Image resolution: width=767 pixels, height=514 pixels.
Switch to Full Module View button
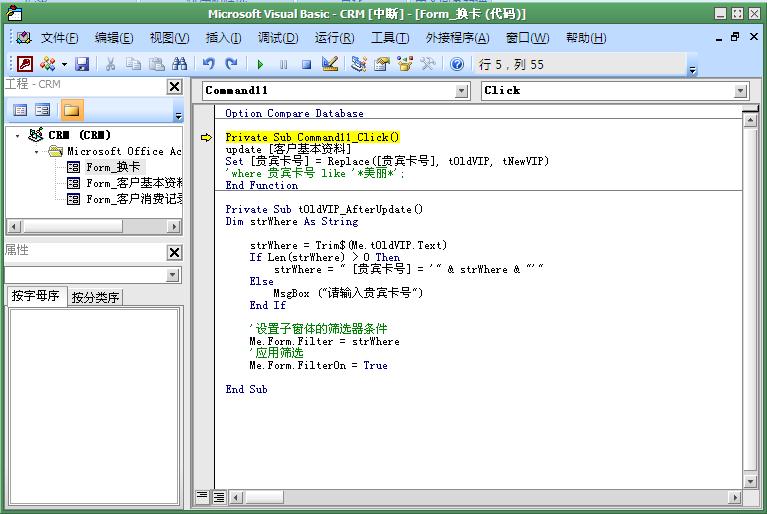(219, 497)
